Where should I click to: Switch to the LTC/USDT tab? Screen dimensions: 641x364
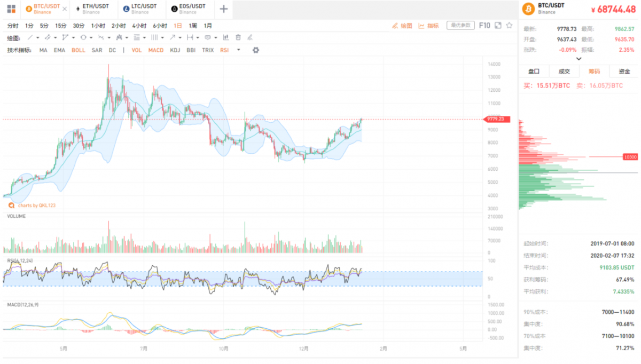(x=142, y=9)
